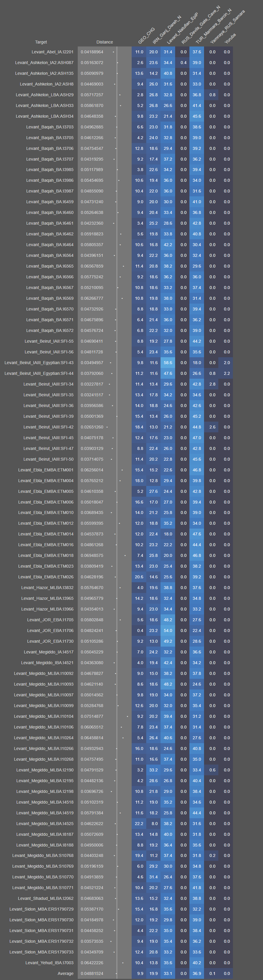Click the Average row 33.1 Natufian cell
The width and height of the screenshot is (263, 980).
(x=168, y=973)
